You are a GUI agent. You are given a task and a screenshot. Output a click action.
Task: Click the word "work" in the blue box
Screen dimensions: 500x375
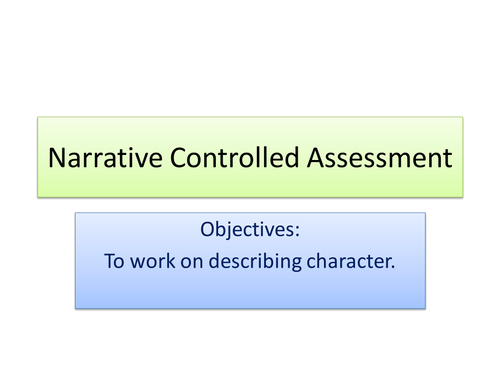click(152, 261)
